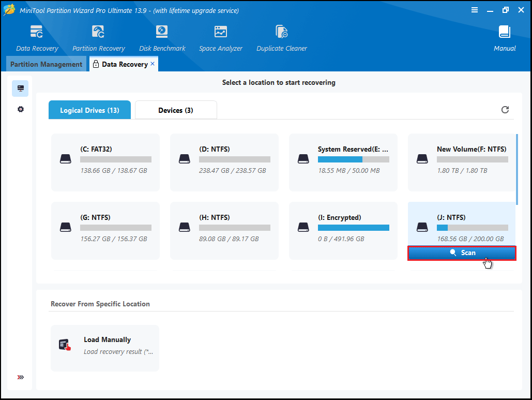The image size is (532, 400).
Task: Click the H: drive disk icon
Action: click(x=184, y=227)
